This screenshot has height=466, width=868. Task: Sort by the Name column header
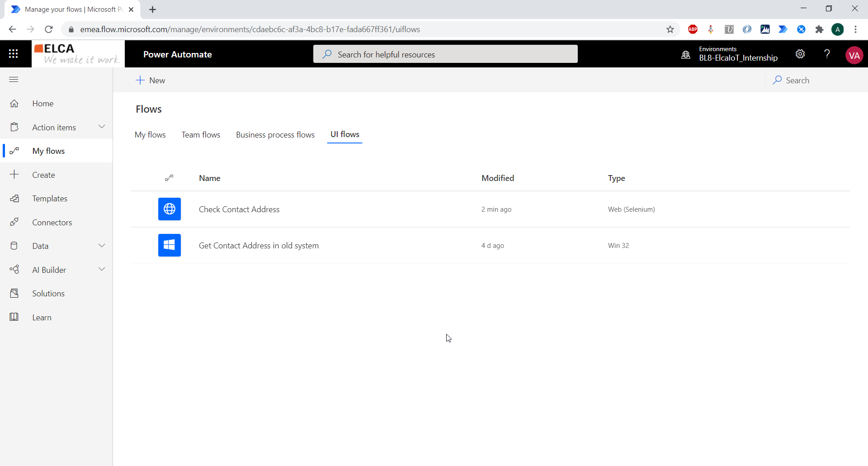pyautogui.click(x=210, y=178)
